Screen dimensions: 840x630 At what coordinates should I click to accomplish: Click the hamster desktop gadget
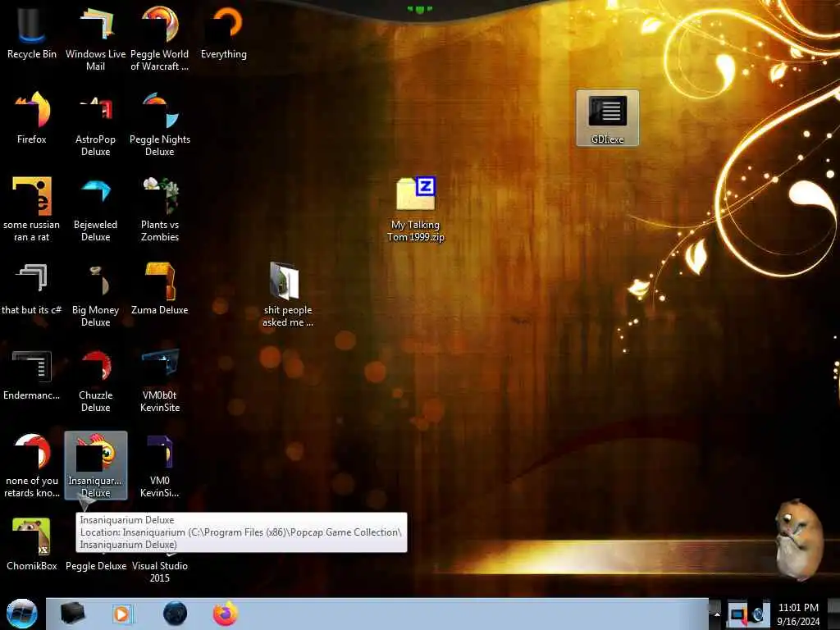pyautogui.click(x=798, y=539)
